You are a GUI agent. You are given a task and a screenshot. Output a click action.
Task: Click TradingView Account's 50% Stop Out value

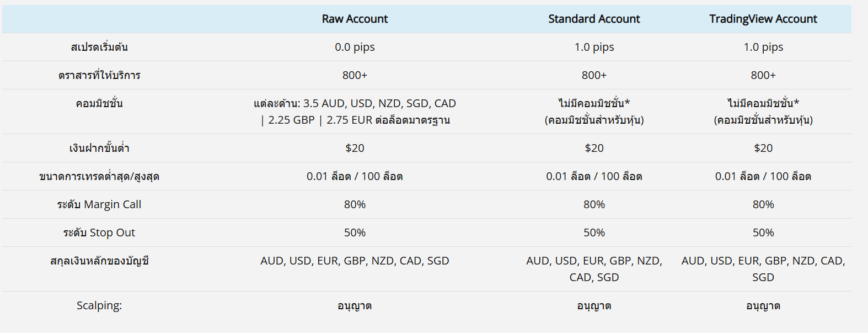tap(763, 232)
